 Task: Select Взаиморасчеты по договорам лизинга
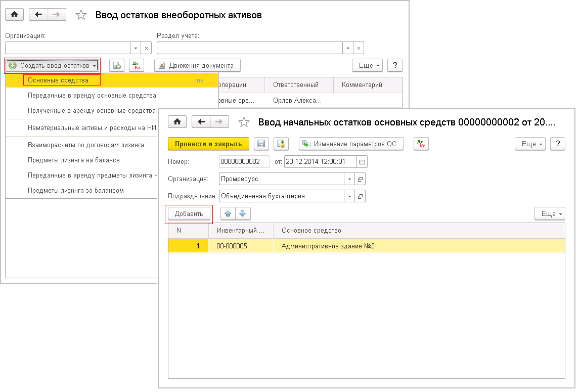click(86, 145)
